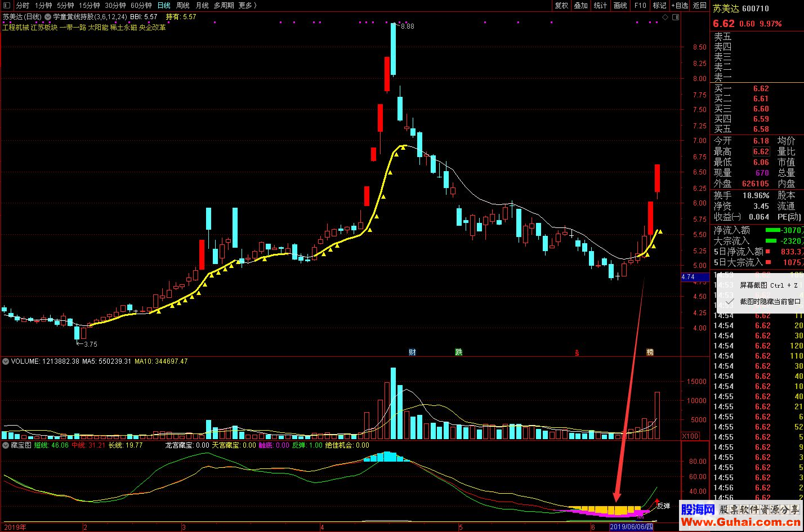
Task: Click the 苏美达 stock name header
Action: [x=726, y=8]
